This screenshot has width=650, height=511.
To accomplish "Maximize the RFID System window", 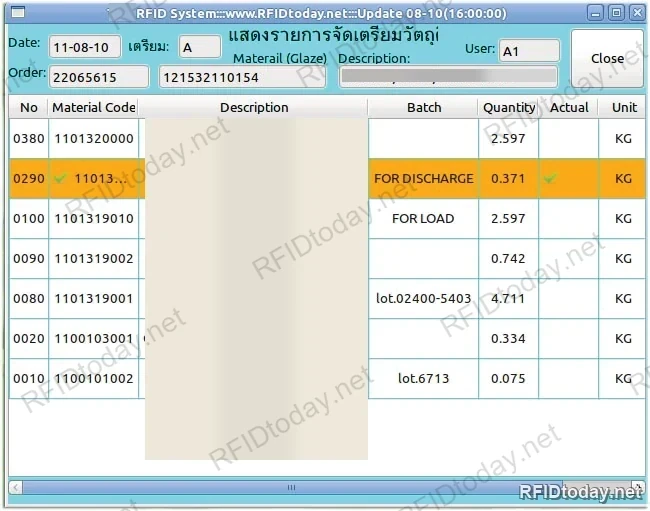I will (616, 13).
